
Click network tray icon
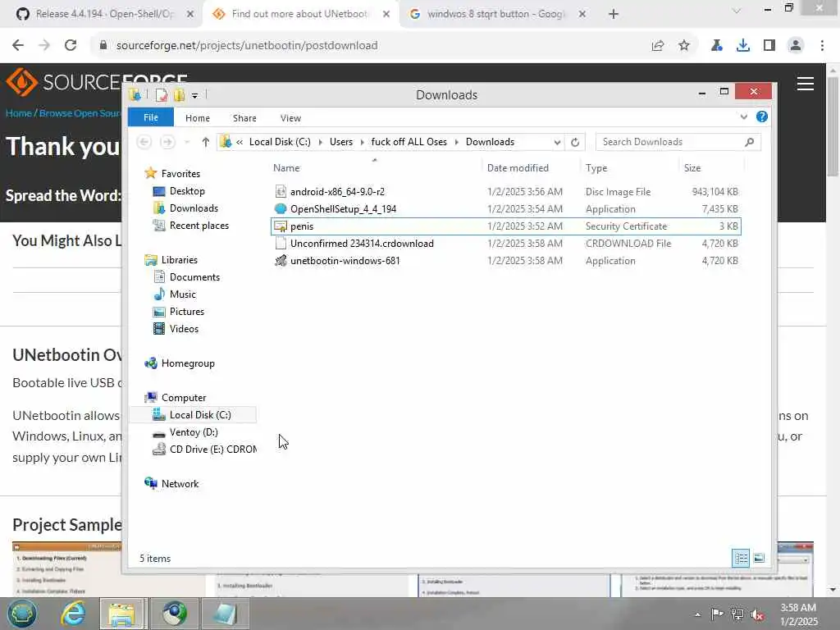click(737, 614)
